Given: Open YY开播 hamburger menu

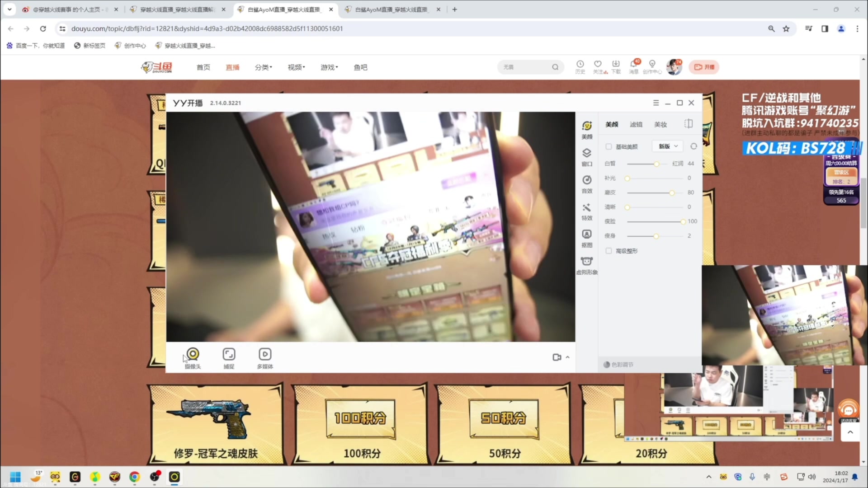Looking at the screenshot, I should 656,103.
